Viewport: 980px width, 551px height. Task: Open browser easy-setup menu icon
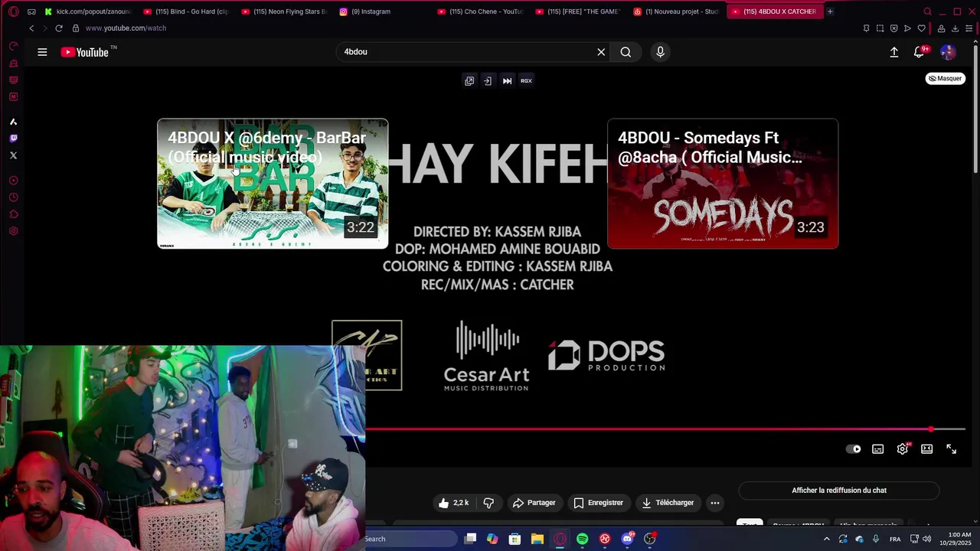969,28
